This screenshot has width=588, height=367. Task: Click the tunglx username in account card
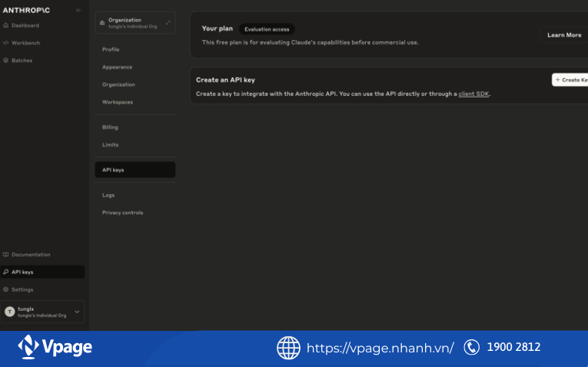26,309
